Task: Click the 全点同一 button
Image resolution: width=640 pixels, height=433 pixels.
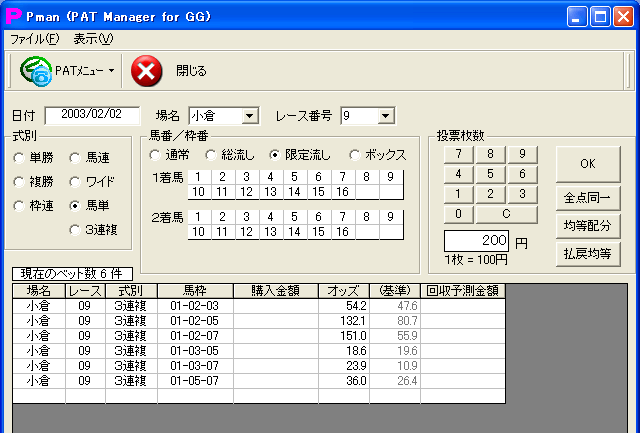Action: coord(587,197)
